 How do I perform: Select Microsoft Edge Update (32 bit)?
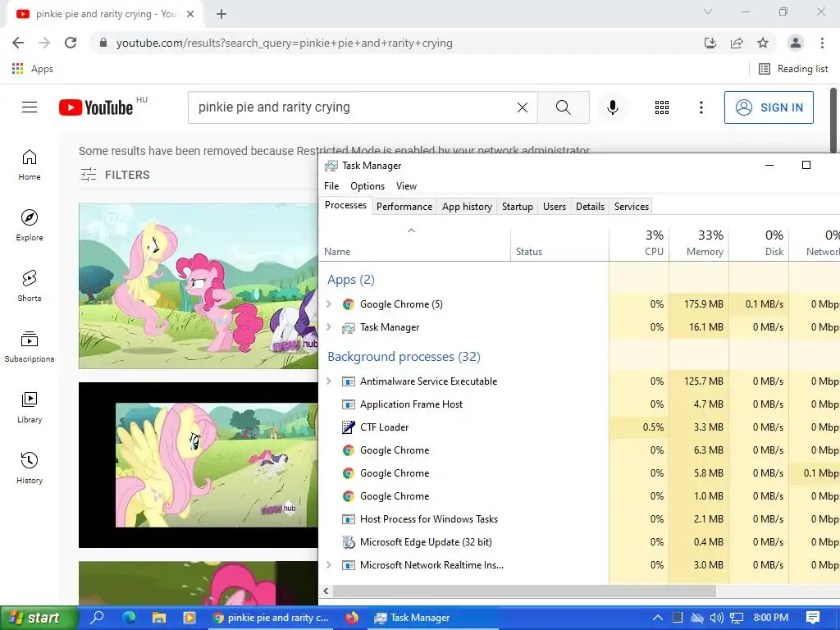[579, 542]
